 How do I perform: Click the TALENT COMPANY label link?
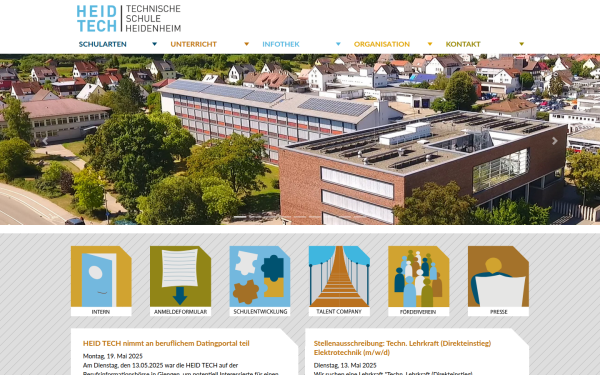coord(339,312)
